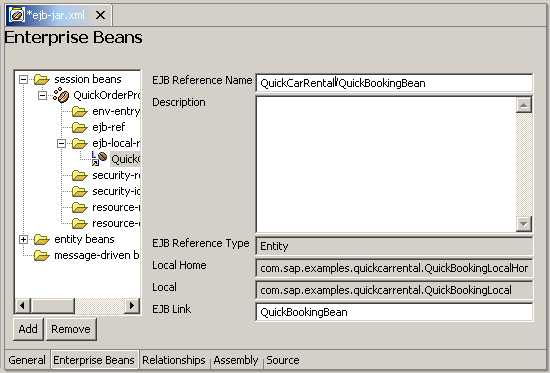Select the env-entry tree item
This screenshot has width=550, height=373.
116,111
